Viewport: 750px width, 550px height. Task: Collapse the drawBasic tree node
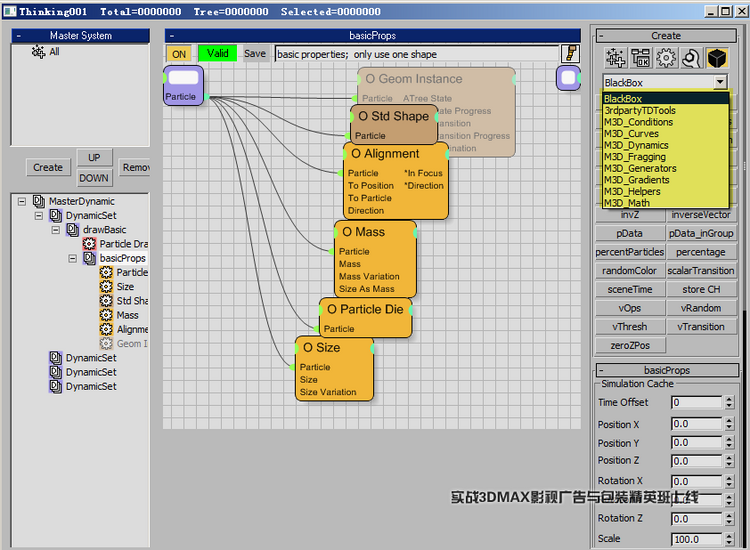tap(56, 230)
